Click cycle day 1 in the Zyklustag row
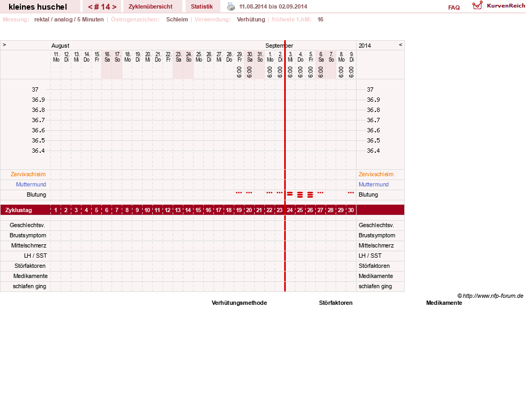Screen dimensions: 526x420 click(x=56, y=210)
